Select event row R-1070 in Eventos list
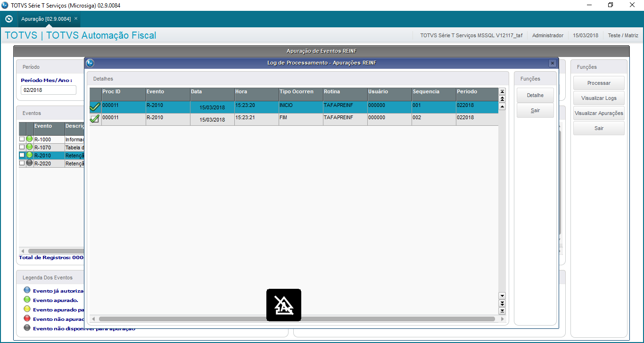Screen dimensions: 644x343 point(51,147)
